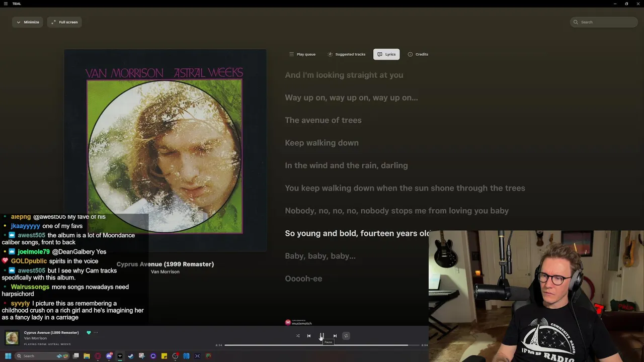Switch to Full screen view
Viewport: 644px width, 362px height.
point(64,22)
